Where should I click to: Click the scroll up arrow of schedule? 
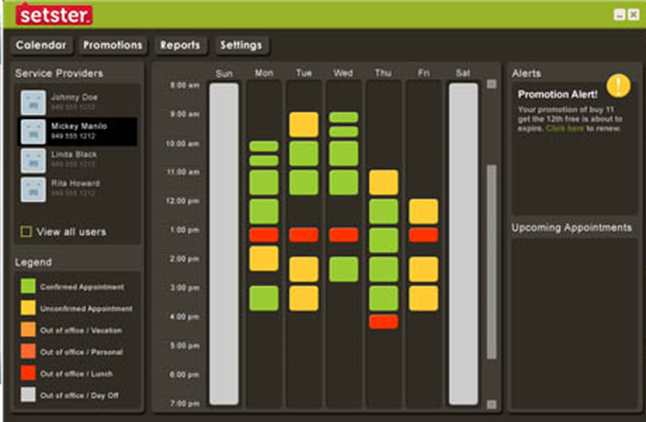point(491,85)
